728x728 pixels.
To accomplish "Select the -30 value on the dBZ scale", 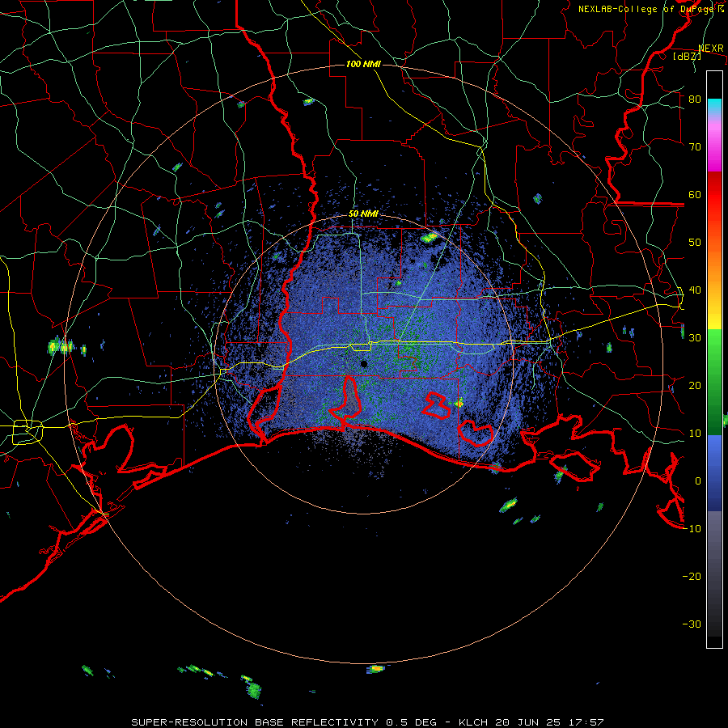I will pos(692,624).
